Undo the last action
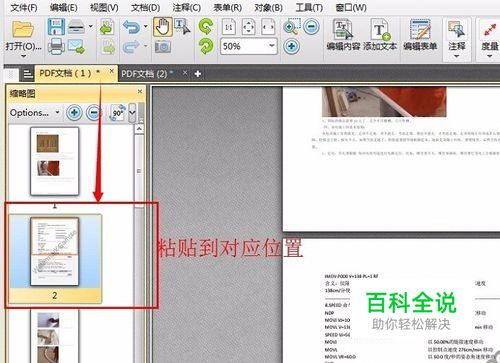The width and height of the screenshot is (500, 363). (x=131, y=27)
